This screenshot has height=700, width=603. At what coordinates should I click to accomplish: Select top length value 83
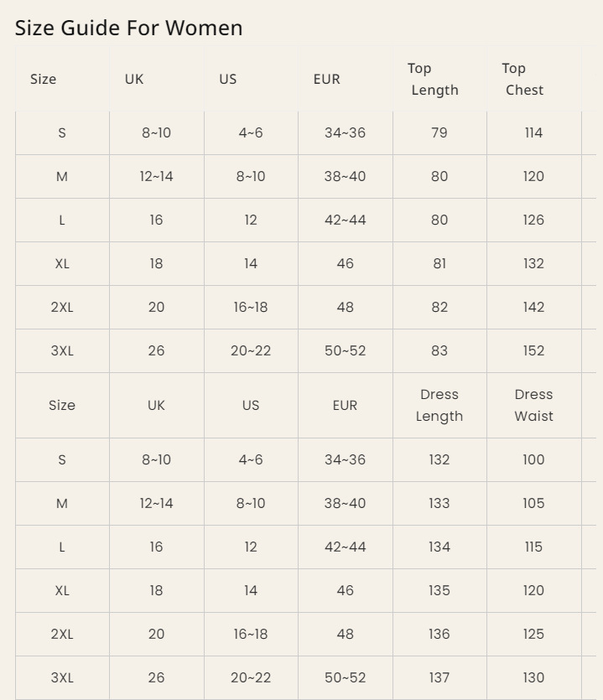[x=439, y=350]
